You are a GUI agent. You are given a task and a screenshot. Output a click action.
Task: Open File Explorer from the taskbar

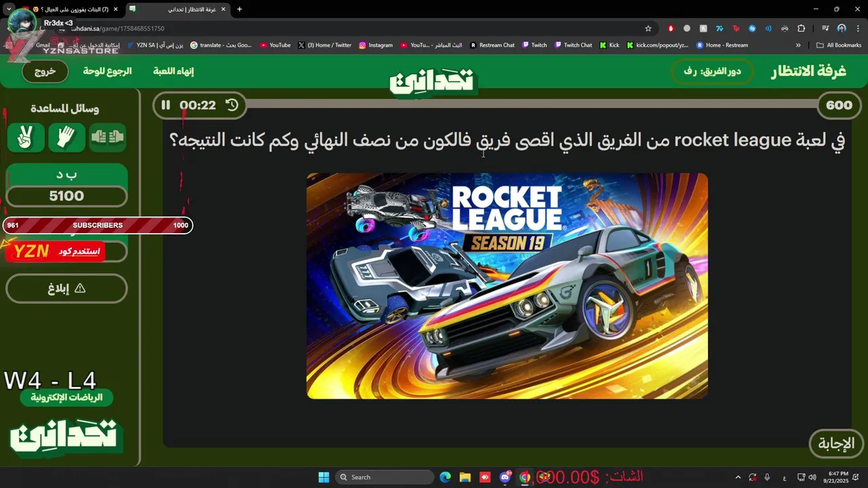tap(465, 477)
